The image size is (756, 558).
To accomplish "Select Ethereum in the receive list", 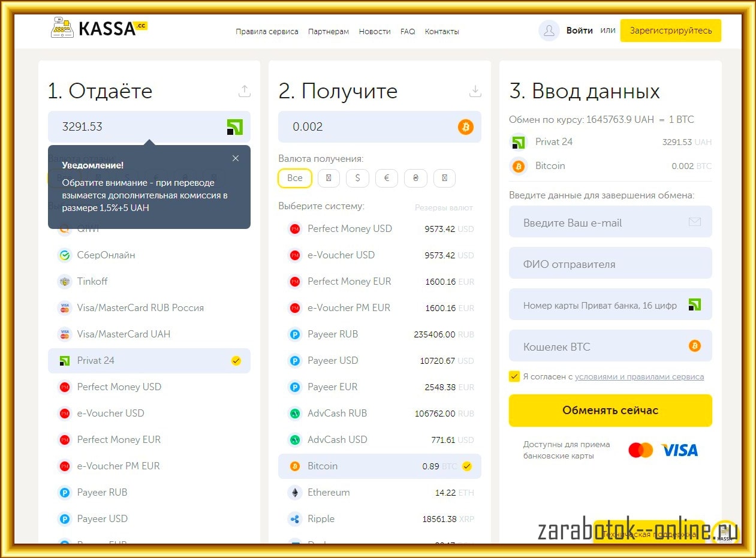I will click(328, 492).
